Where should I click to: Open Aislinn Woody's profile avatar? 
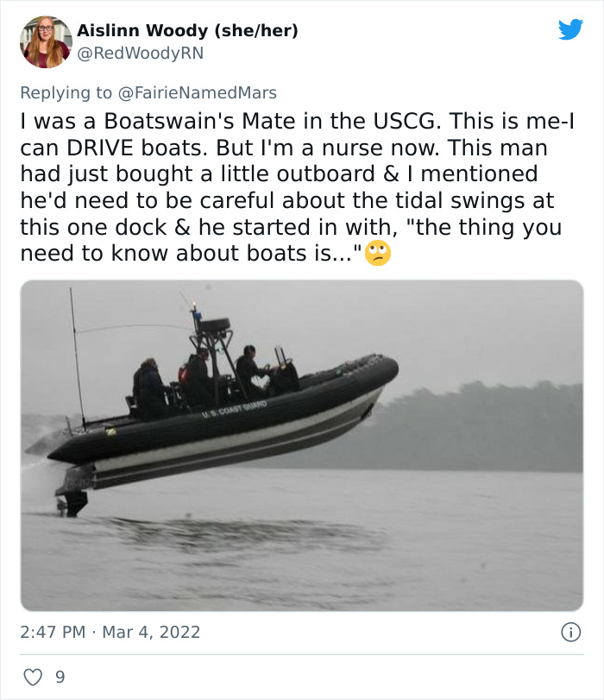coord(46,42)
